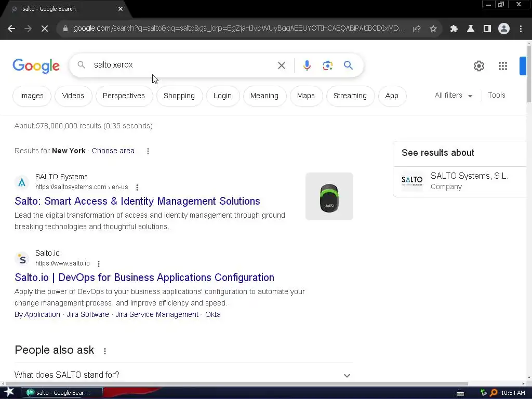The height and width of the screenshot is (399, 532).
Task: Open the Chrome profile avatar
Action: (504, 29)
